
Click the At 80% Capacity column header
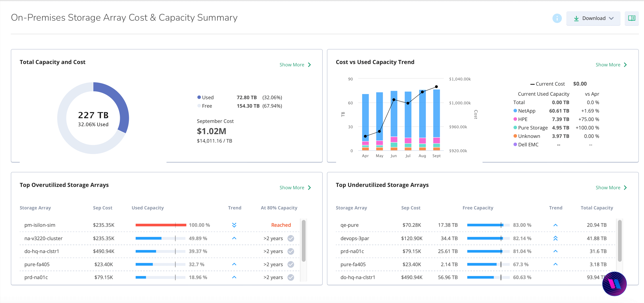point(279,208)
